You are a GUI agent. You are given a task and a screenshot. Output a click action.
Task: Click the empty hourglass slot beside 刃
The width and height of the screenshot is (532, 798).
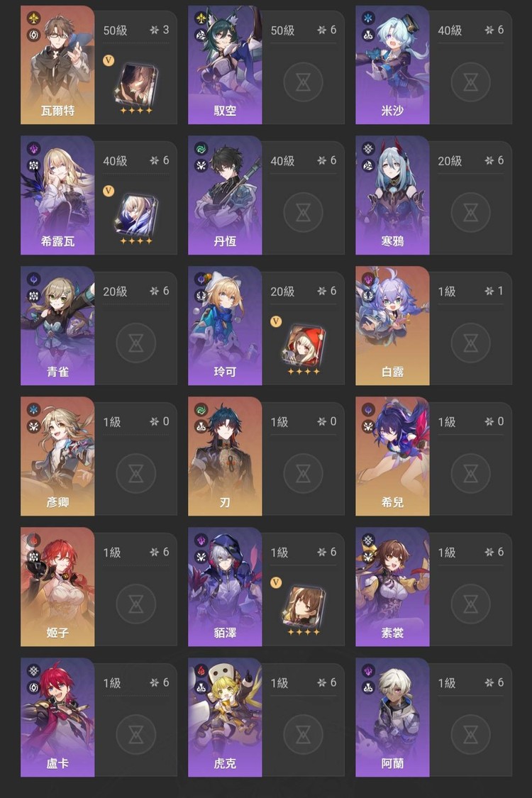[303, 473]
